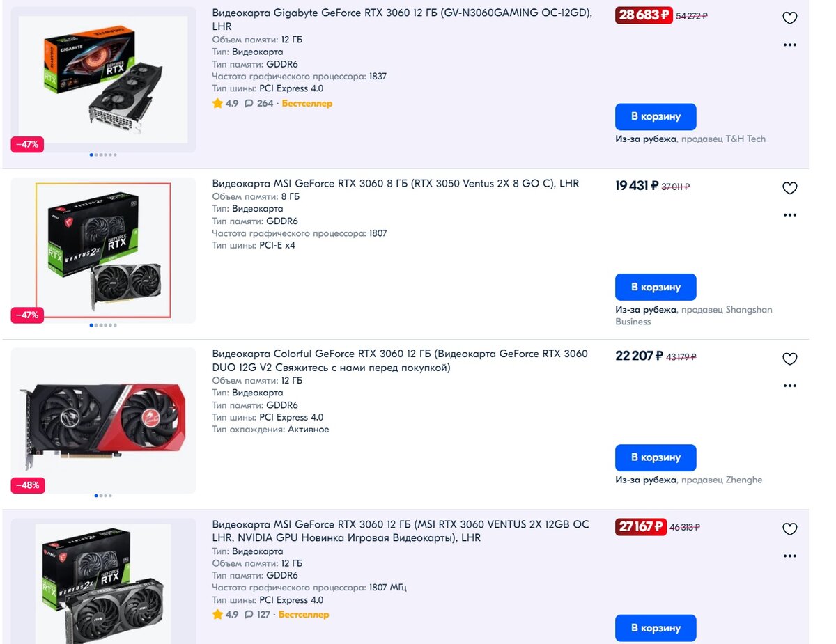This screenshot has width=836, height=644.
Task: Open Gigabyte GeForce RTX 3060 product title
Action: (402, 19)
